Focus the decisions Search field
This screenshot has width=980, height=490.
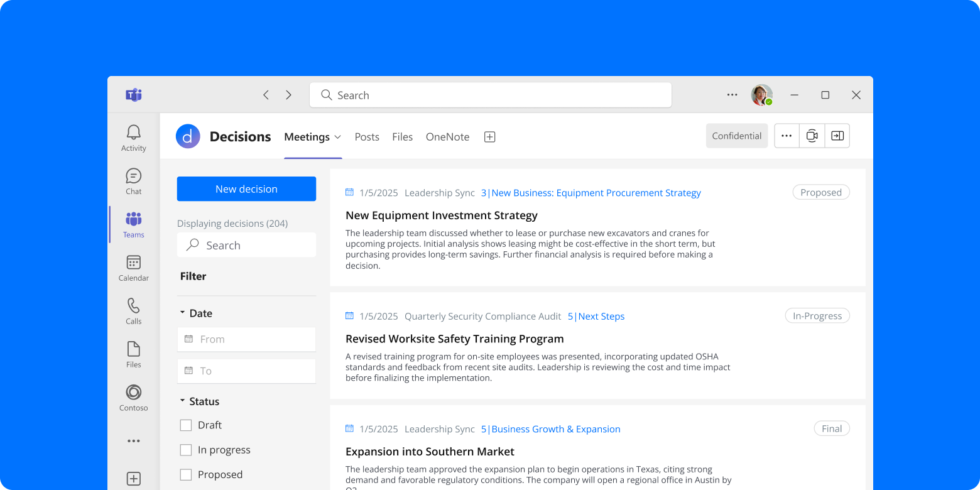[246, 245]
